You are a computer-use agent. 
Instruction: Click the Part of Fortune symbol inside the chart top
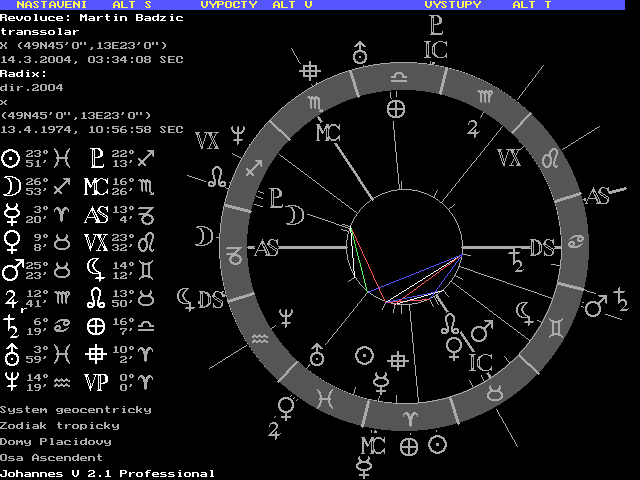397,108
